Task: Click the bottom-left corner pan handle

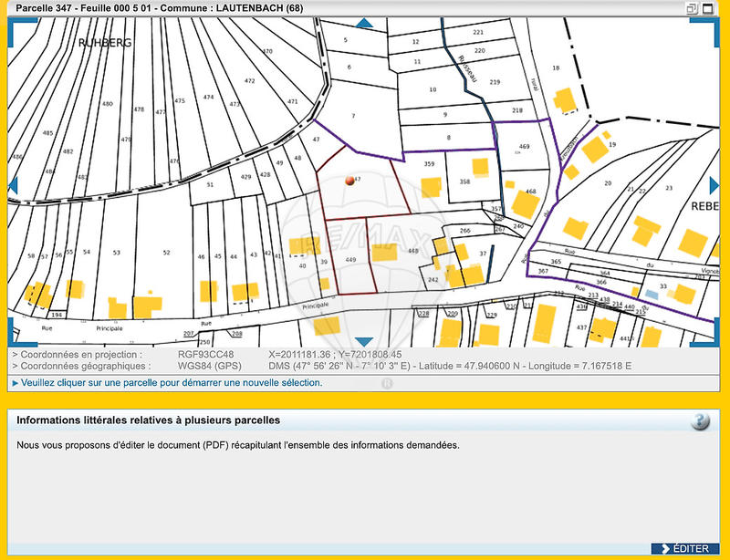Action: pos(15,339)
